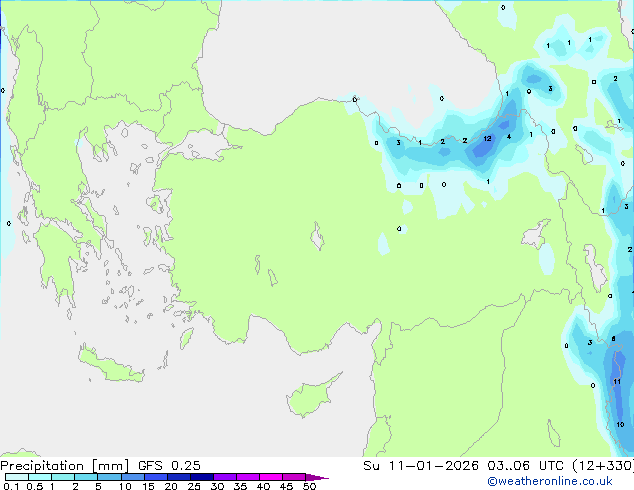
Task: Click the 0.1–0.5 mm lightest legend swatch
Action: (x=17, y=477)
